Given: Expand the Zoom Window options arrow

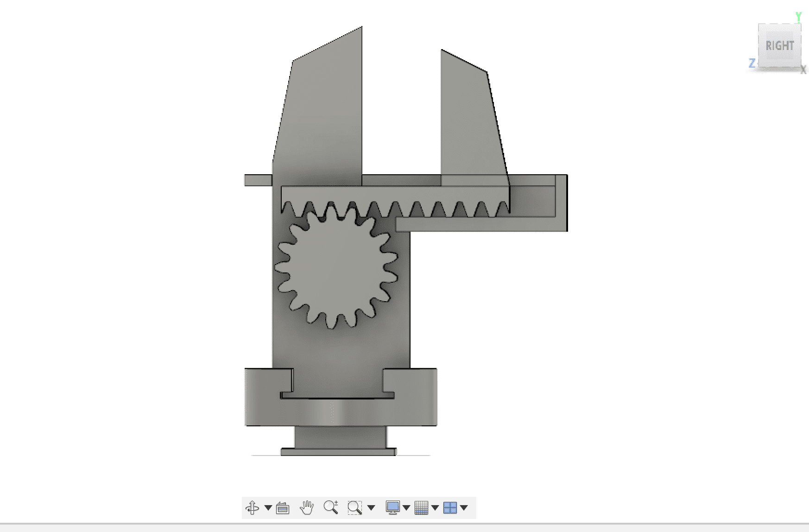Looking at the screenshot, I should [x=371, y=508].
